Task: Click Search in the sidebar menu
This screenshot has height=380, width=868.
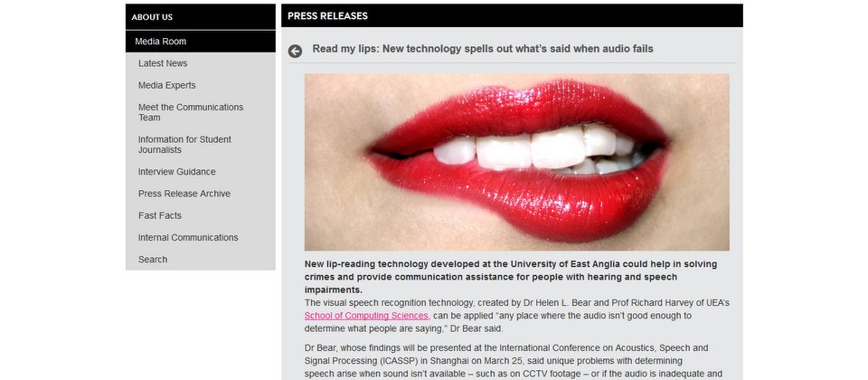Action: (x=153, y=260)
